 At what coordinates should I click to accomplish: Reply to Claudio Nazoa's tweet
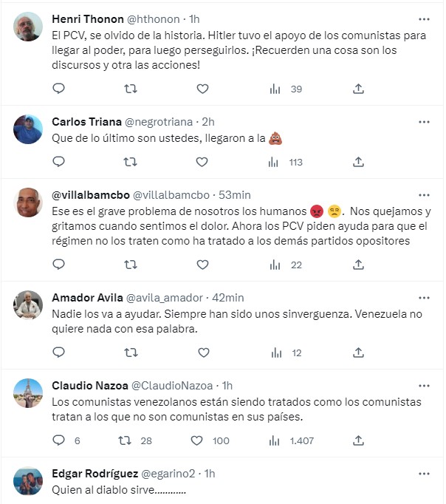point(59,440)
